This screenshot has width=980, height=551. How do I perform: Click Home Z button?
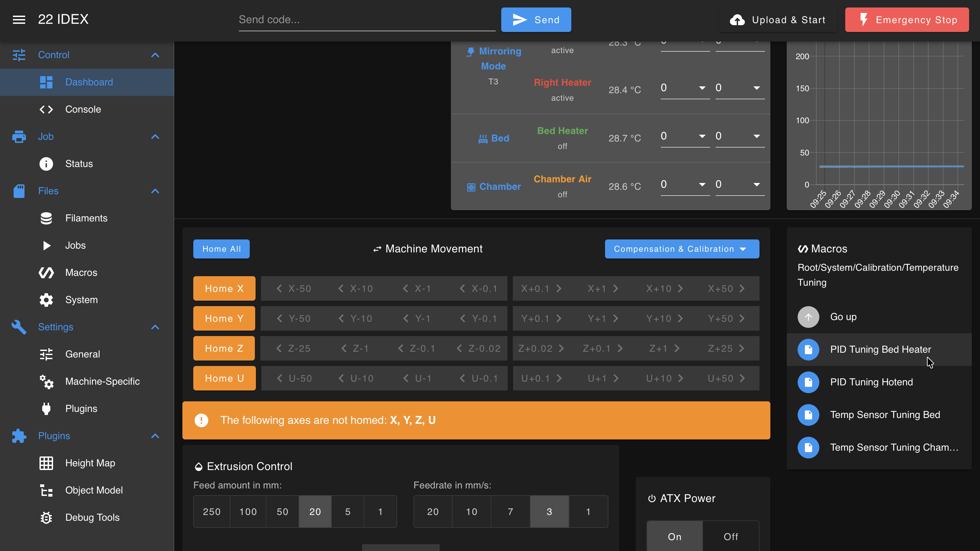(x=224, y=348)
